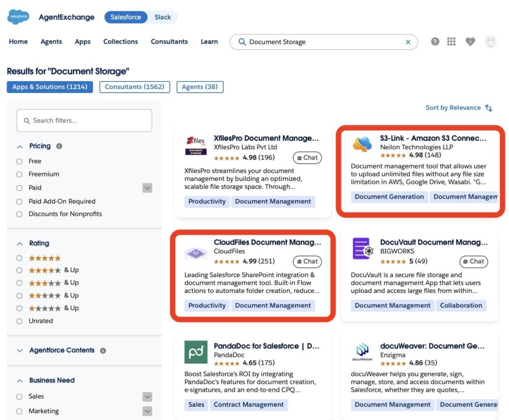The height and width of the screenshot is (420, 509).
Task: Open the Collections nav item
Action: (x=120, y=42)
